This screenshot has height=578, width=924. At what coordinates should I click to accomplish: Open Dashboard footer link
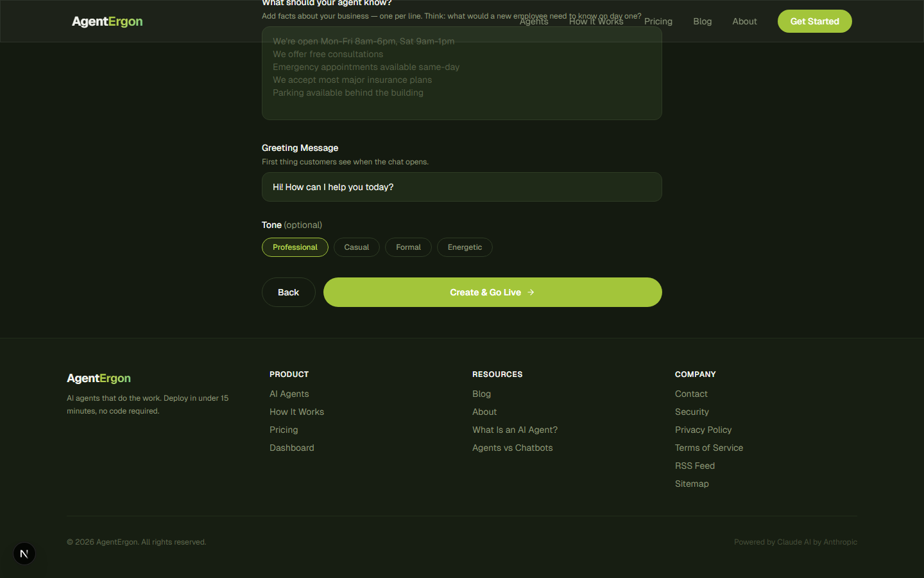[292, 448]
